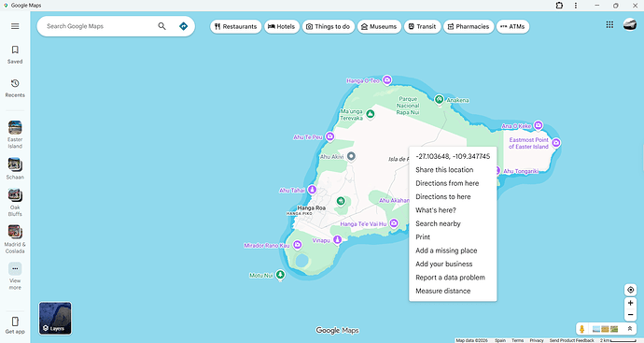
Task: Click the Ahu Tahai marker
Action: pos(312,190)
